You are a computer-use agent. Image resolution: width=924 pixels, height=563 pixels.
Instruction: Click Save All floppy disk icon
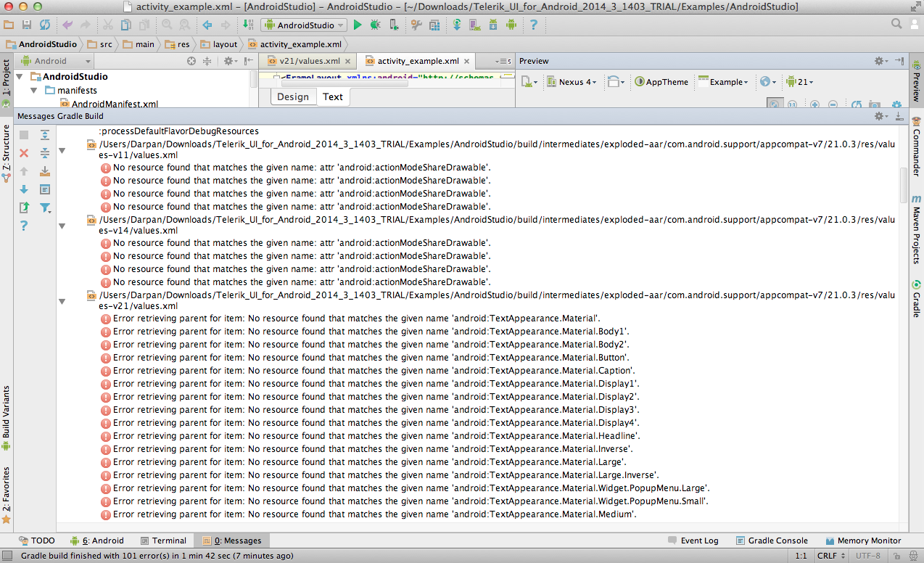coord(27,25)
